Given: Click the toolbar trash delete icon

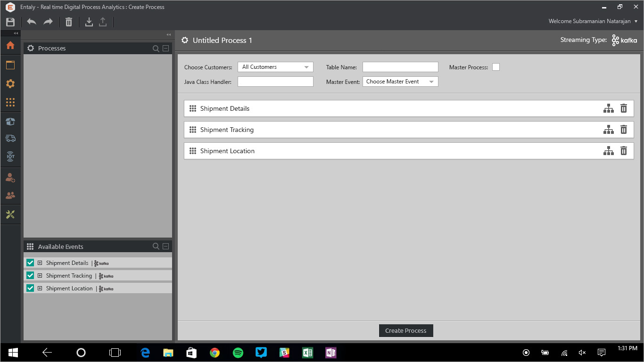Looking at the screenshot, I should point(69,22).
